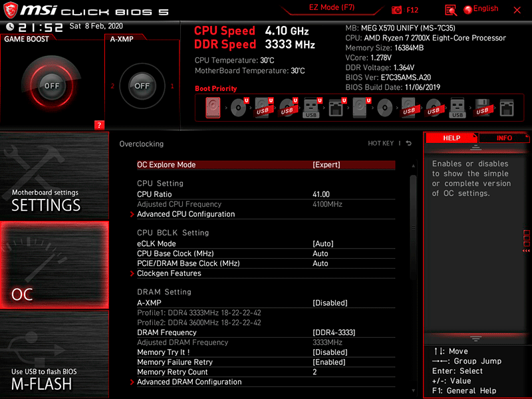This screenshot has height=399, width=532.
Task: Click the date Sat 8 Feb, 2020
Action: click(x=96, y=26)
